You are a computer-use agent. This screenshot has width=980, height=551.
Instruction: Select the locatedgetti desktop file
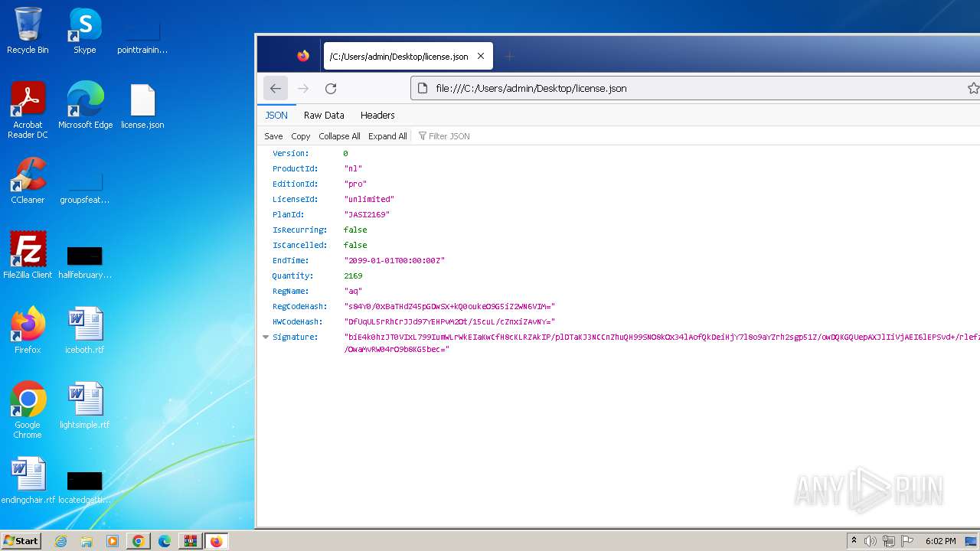point(85,486)
